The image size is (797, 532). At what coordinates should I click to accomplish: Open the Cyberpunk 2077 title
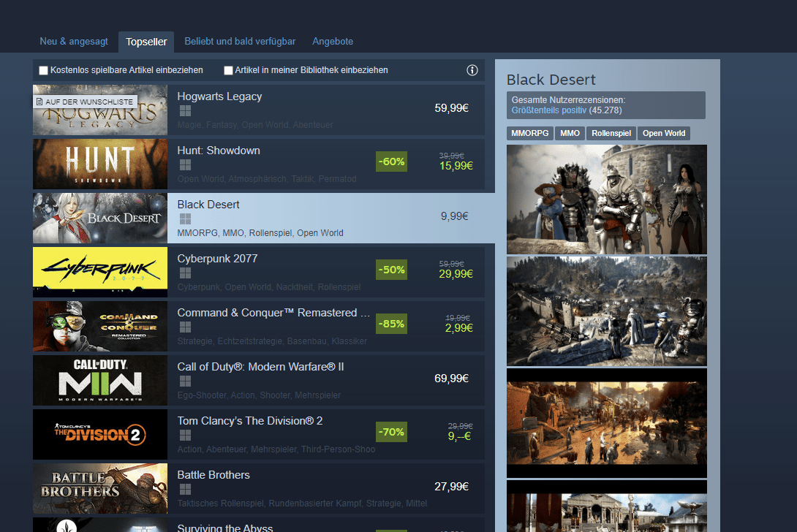[218, 259]
